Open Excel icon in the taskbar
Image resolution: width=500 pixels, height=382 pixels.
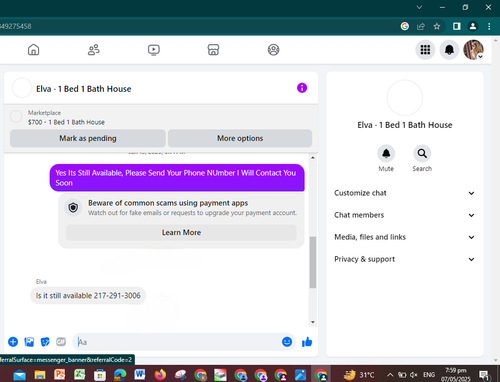(80, 375)
